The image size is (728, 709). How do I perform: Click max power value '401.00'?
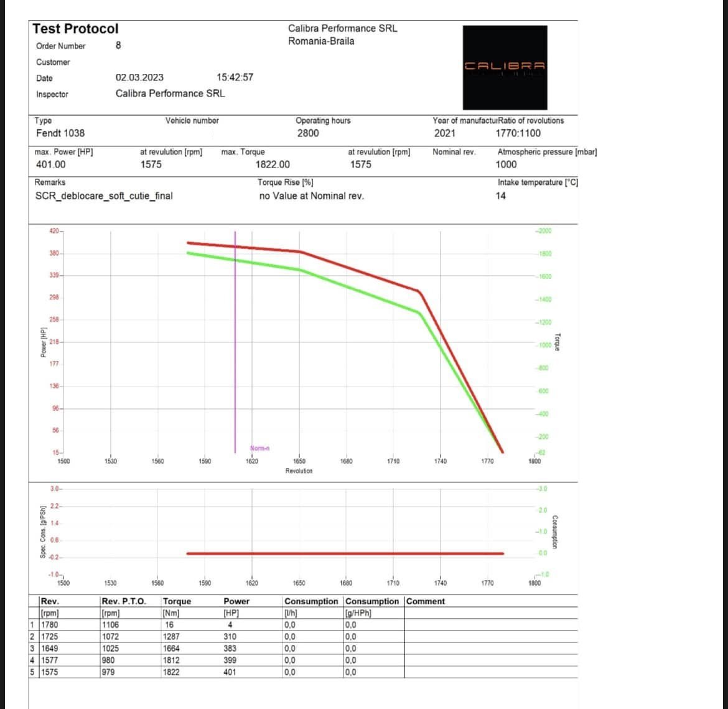pos(50,164)
